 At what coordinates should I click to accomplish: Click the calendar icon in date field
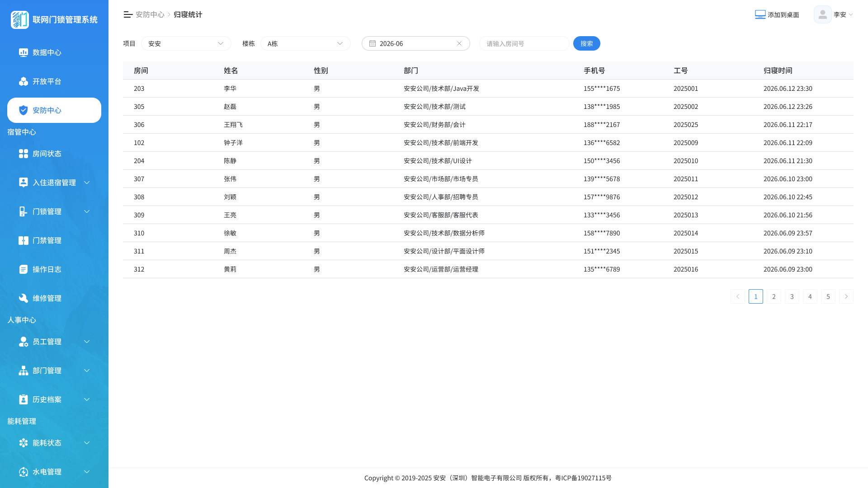tap(373, 43)
